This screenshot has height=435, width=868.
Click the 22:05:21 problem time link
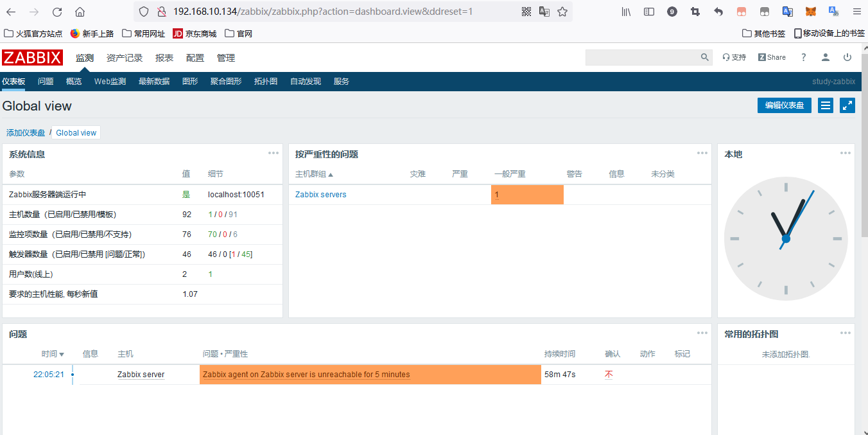[x=49, y=375]
